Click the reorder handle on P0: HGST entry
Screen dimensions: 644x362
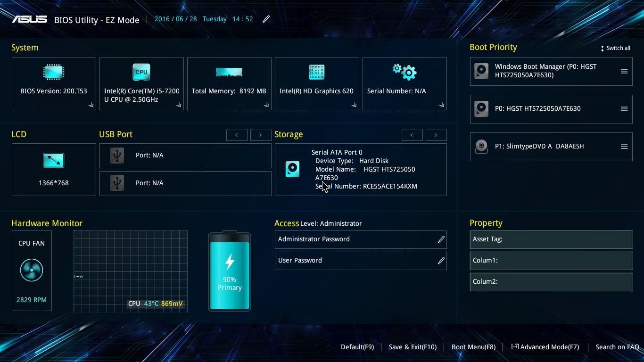[x=624, y=109]
